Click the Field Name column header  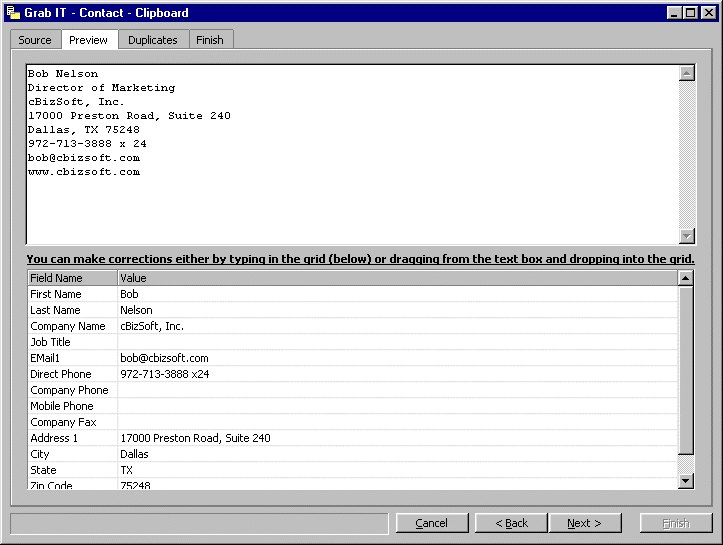pyautogui.click(x=72, y=278)
